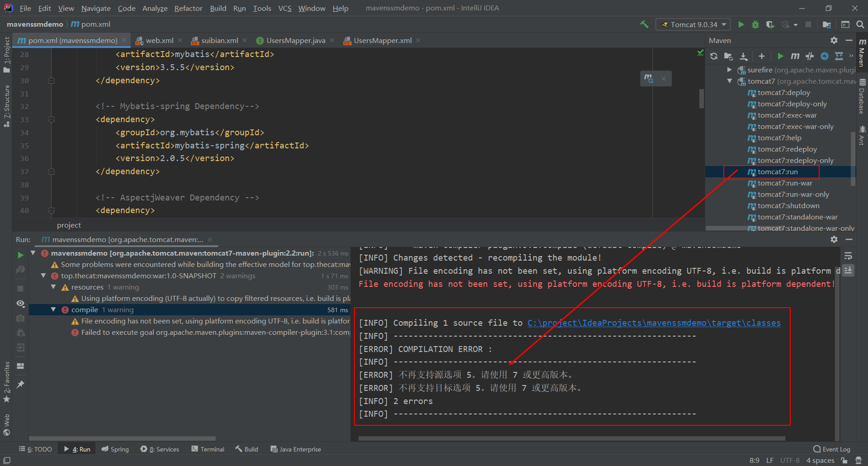This screenshot has height=466, width=868.
Task: Run Tomcat 9.0.34 with green play icon
Action: tap(741, 24)
